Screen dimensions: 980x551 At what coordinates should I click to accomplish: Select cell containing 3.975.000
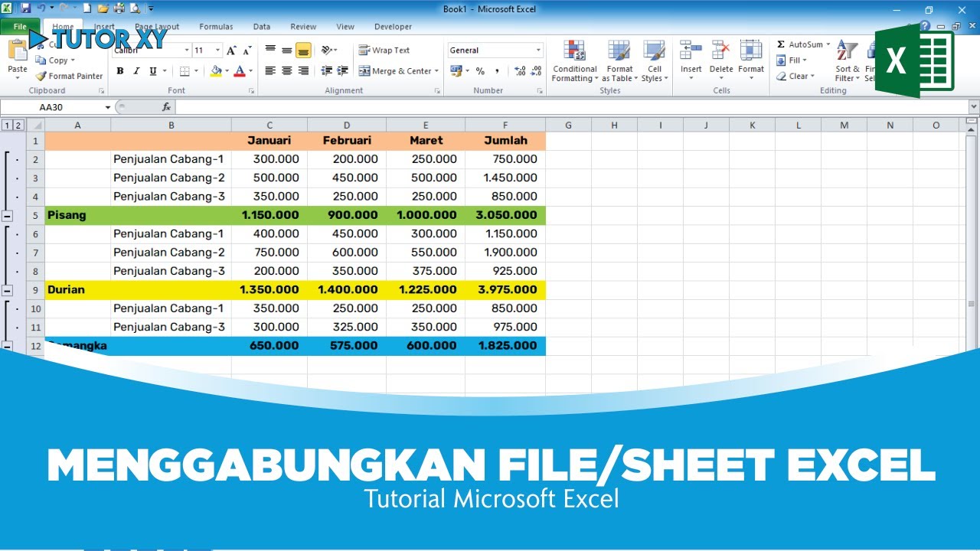505,290
